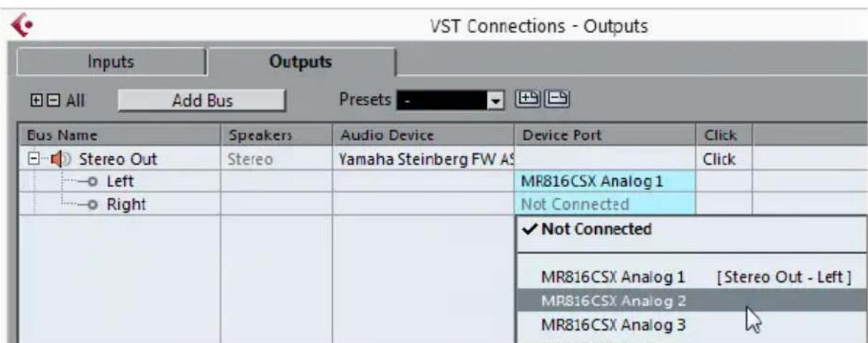Select the Outputs tab

pos(301,62)
